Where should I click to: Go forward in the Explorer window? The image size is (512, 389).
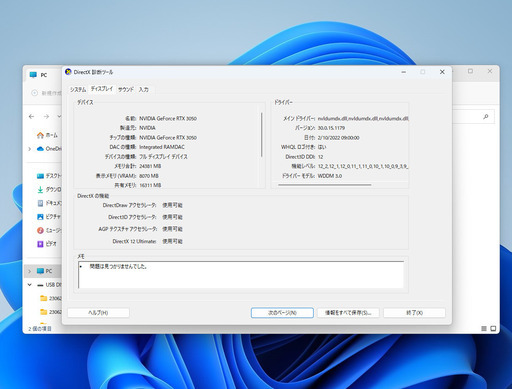(46, 116)
